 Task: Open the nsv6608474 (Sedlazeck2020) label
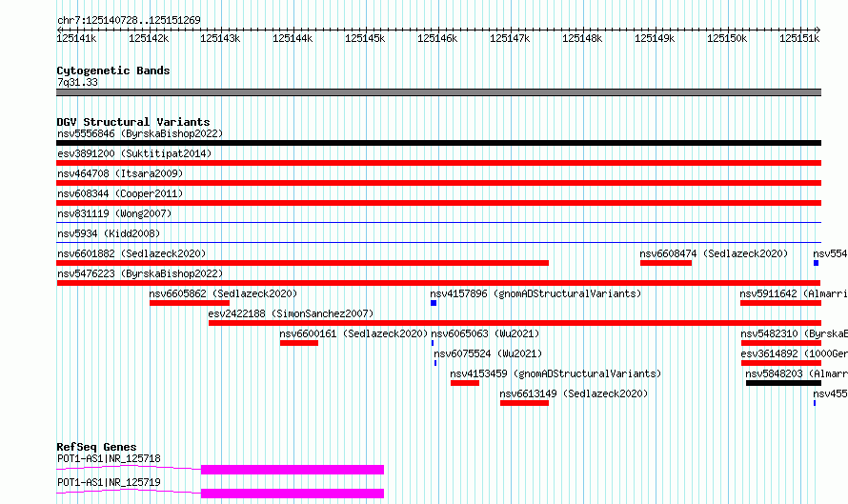tap(714, 253)
